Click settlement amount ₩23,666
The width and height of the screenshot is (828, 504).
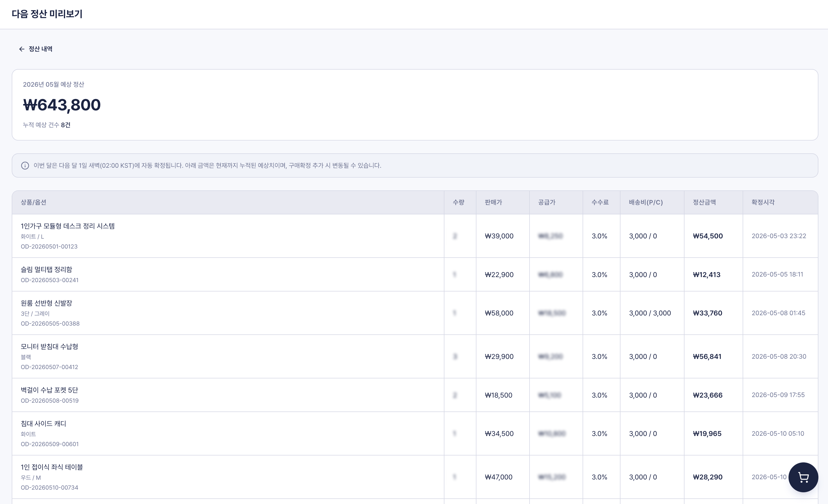point(707,395)
